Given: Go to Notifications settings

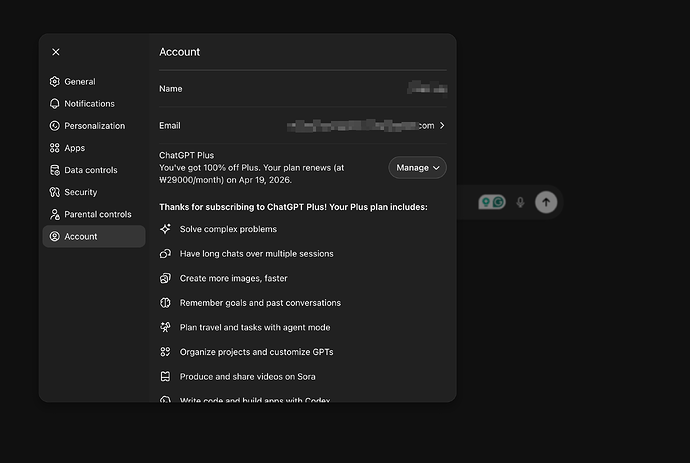Looking at the screenshot, I should (x=89, y=104).
